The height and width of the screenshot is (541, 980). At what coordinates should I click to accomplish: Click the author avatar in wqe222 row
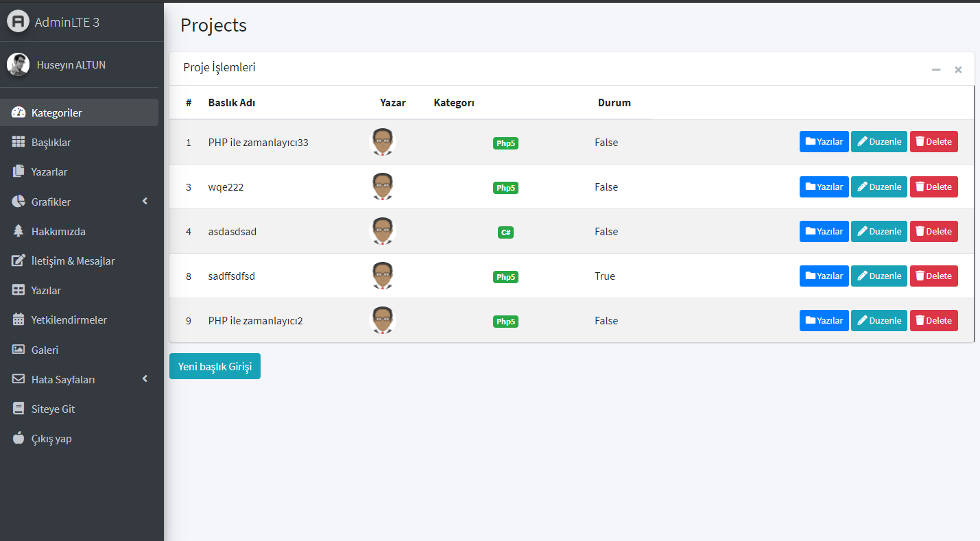pyautogui.click(x=383, y=187)
